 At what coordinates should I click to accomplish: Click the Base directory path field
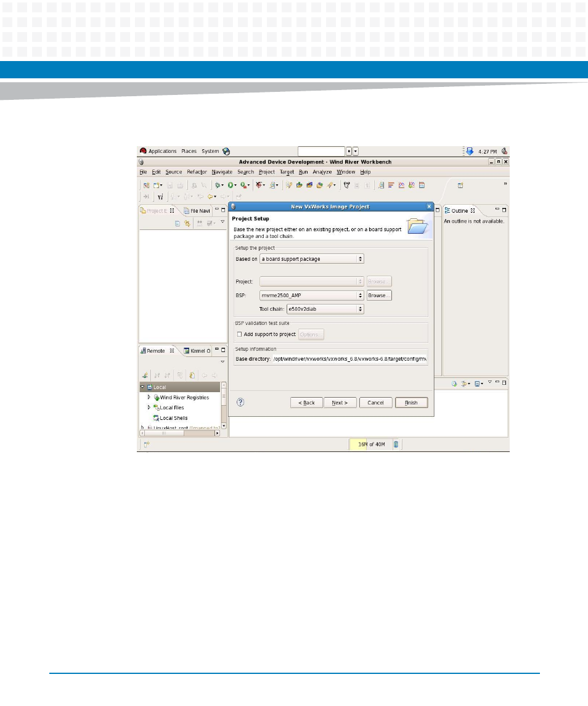tap(350, 359)
